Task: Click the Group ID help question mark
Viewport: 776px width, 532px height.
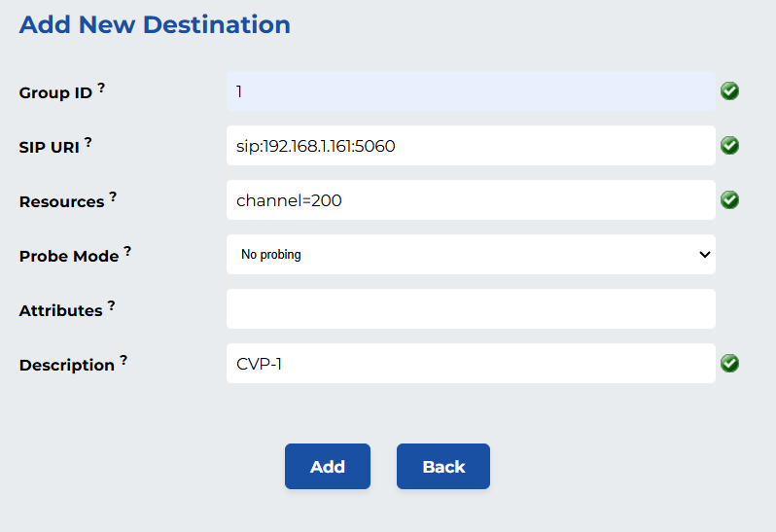Action: coord(101,88)
